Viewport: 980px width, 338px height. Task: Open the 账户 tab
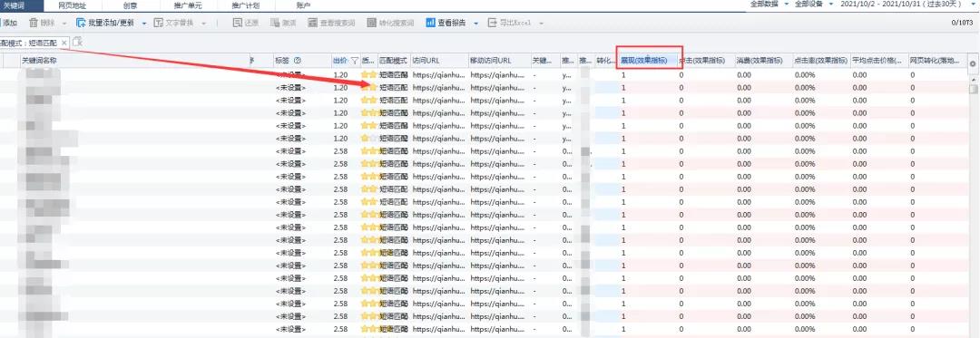click(303, 5)
